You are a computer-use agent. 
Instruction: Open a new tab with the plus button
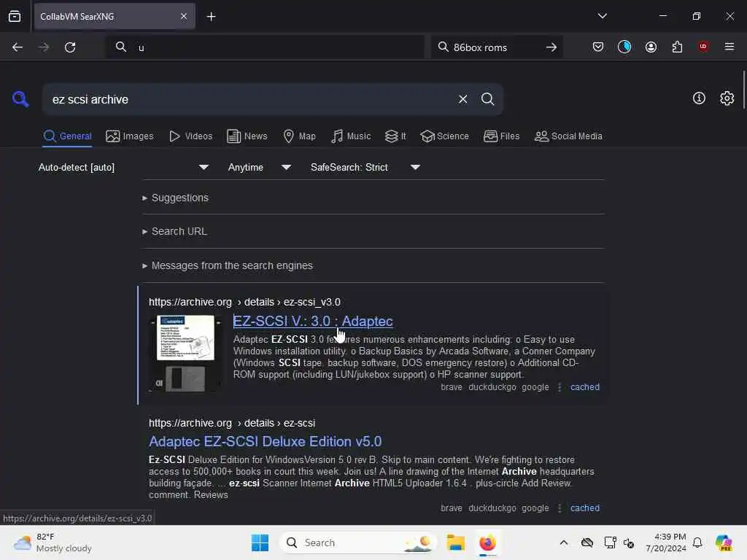pyautogui.click(x=211, y=17)
